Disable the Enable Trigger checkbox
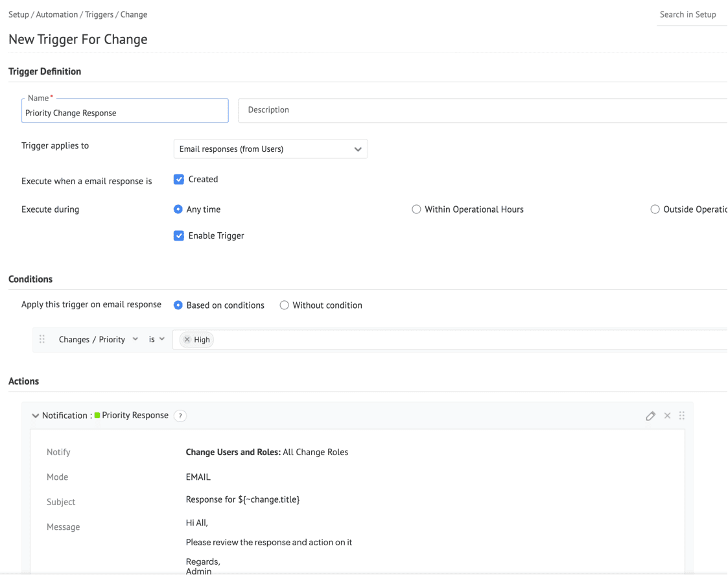Viewport: 728px width, 581px height. (x=179, y=236)
